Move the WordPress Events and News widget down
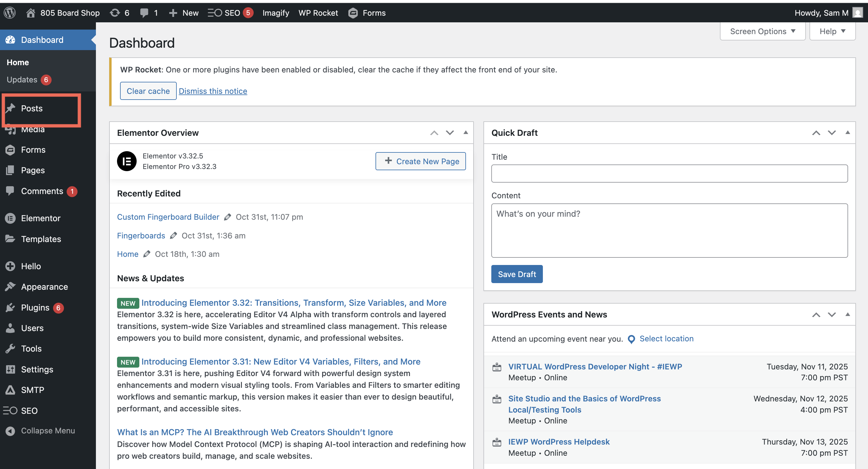The width and height of the screenshot is (868, 469). pyautogui.click(x=832, y=314)
